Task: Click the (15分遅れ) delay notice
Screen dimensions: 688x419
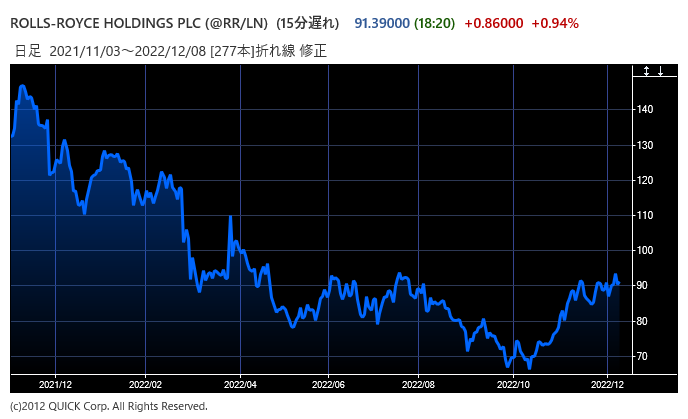Action: click(308, 23)
